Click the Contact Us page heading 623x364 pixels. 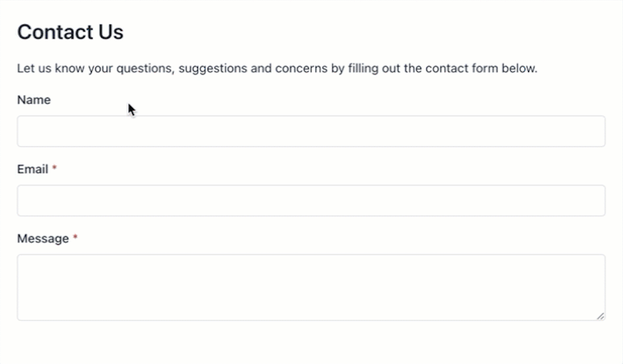pyautogui.click(x=70, y=31)
